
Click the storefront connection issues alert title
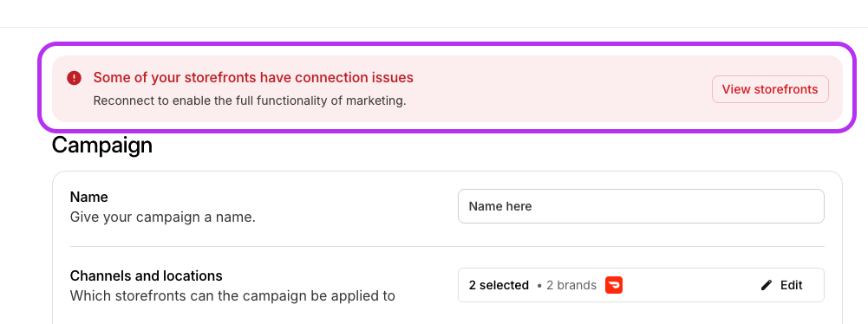253,77
